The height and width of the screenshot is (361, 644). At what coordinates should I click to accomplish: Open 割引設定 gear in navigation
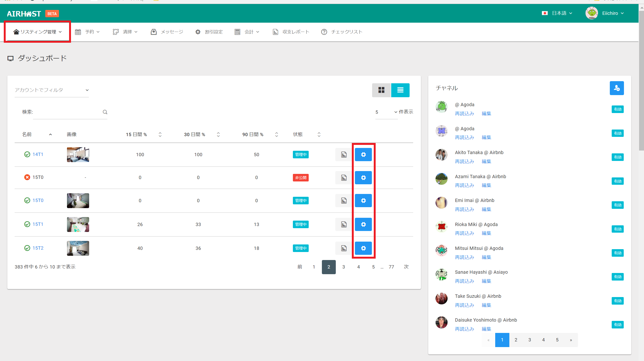pos(198,32)
